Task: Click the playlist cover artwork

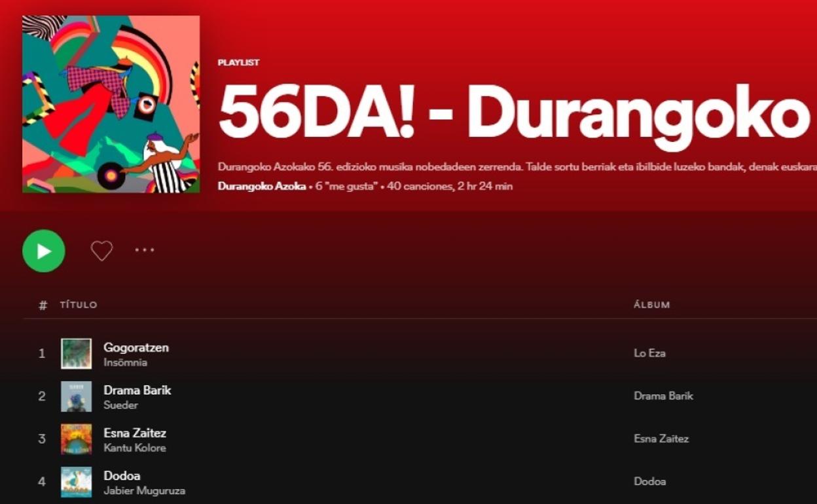Action: pyautogui.click(x=111, y=104)
